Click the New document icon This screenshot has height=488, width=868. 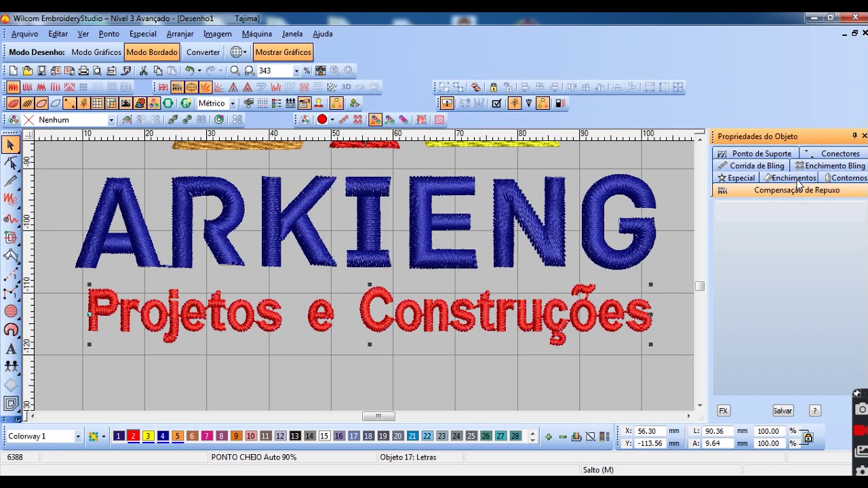pyautogui.click(x=13, y=70)
